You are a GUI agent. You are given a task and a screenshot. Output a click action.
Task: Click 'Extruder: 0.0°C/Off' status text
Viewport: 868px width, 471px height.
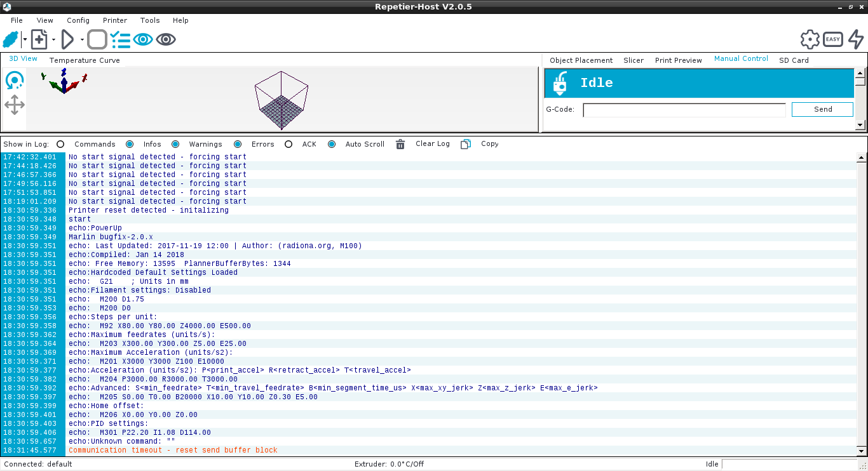click(389, 464)
